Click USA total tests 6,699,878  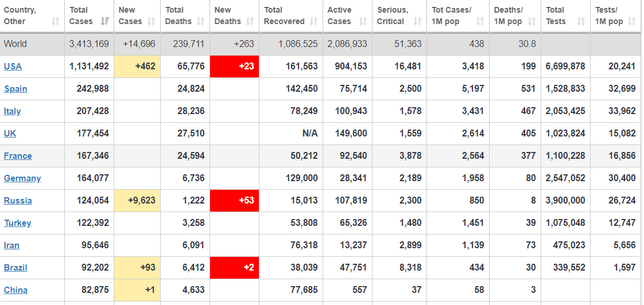[x=565, y=66]
